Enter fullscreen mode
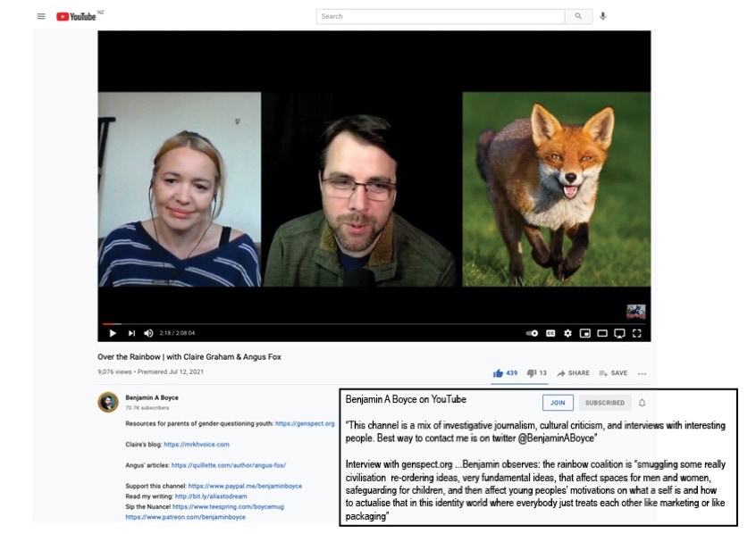756x534 pixels. coord(637,333)
